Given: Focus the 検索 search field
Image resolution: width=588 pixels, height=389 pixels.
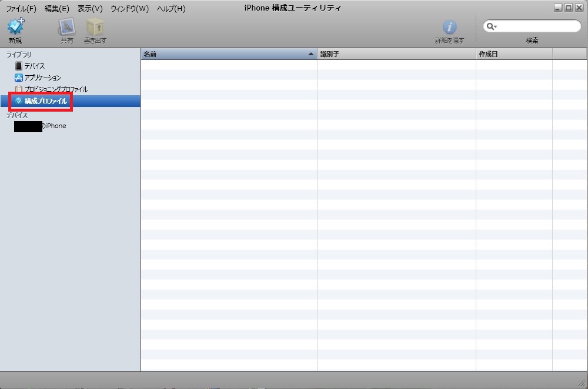Looking at the screenshot, I should 532,26.
